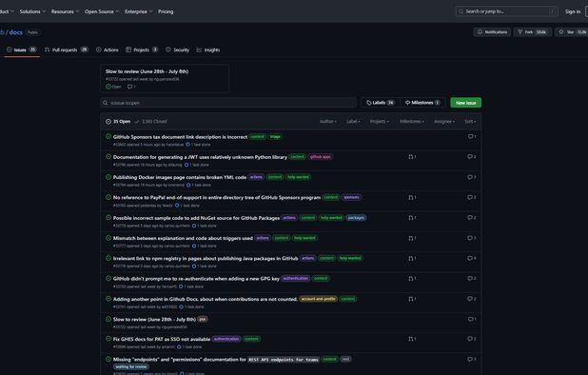Open comments on Slow to review list row
Image resolution: width=588 pixels, height=375 pixels.
tap(472, 319)
